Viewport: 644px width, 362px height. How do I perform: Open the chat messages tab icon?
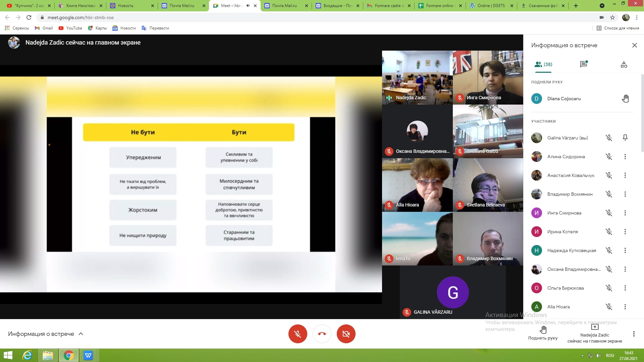[584, 64]
